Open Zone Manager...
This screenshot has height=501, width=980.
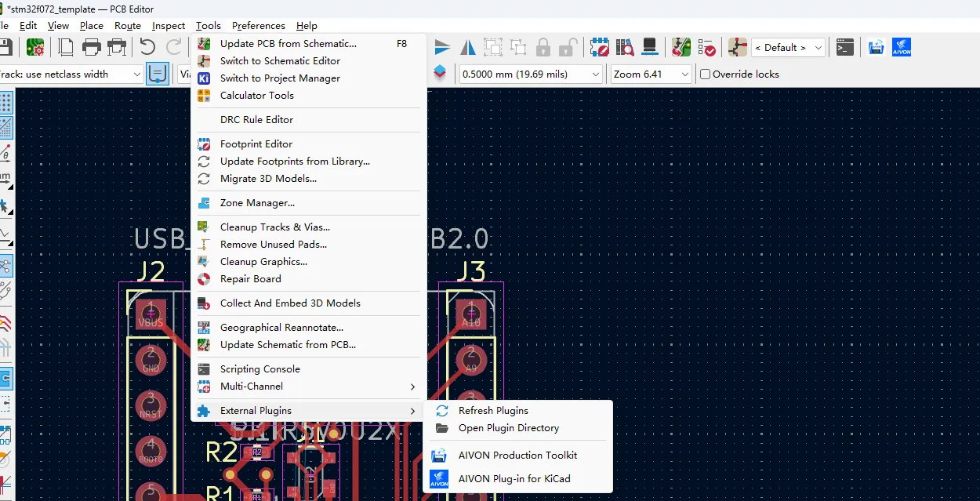[x=309, y=203]
